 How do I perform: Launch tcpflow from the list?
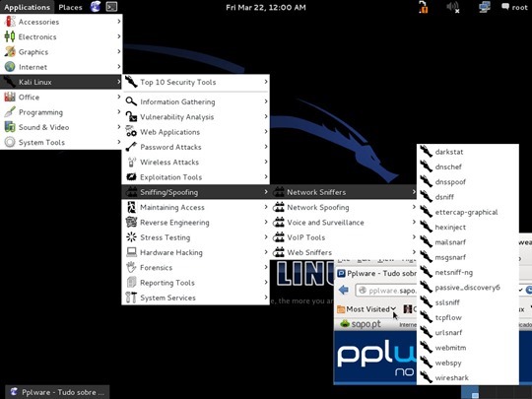(468, 317)
